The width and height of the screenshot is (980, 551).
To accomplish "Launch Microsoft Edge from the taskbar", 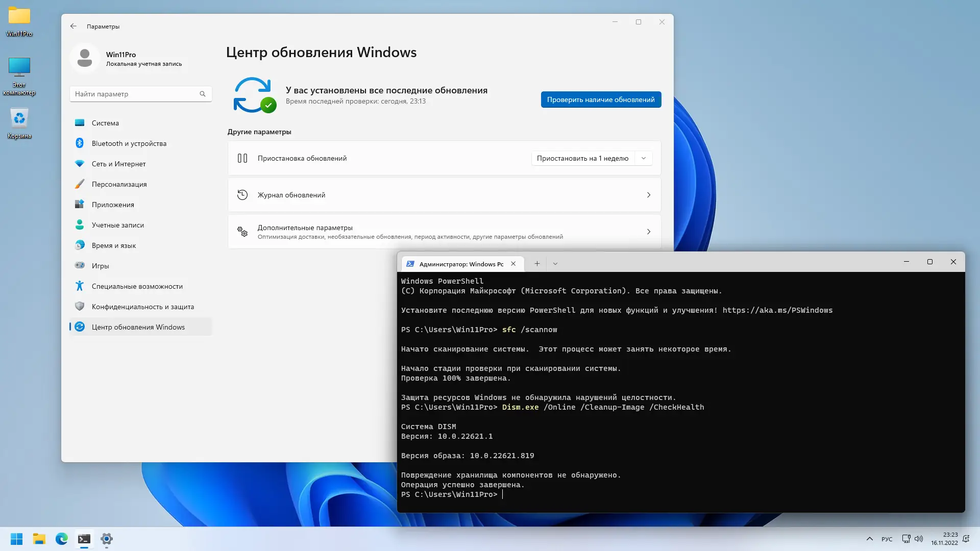I will 62,539.
